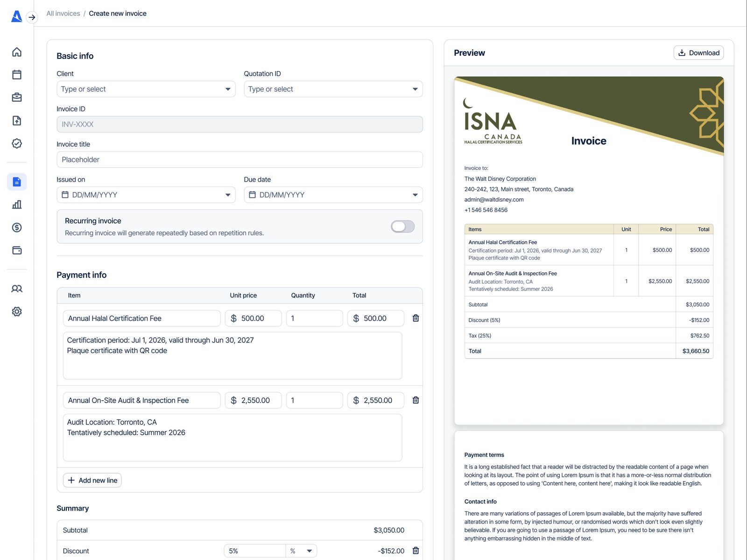Remove the Discount row with trash icon
The width and height of the screenshot is (747, 560).
pyautogui.click(x=416, y=551)
